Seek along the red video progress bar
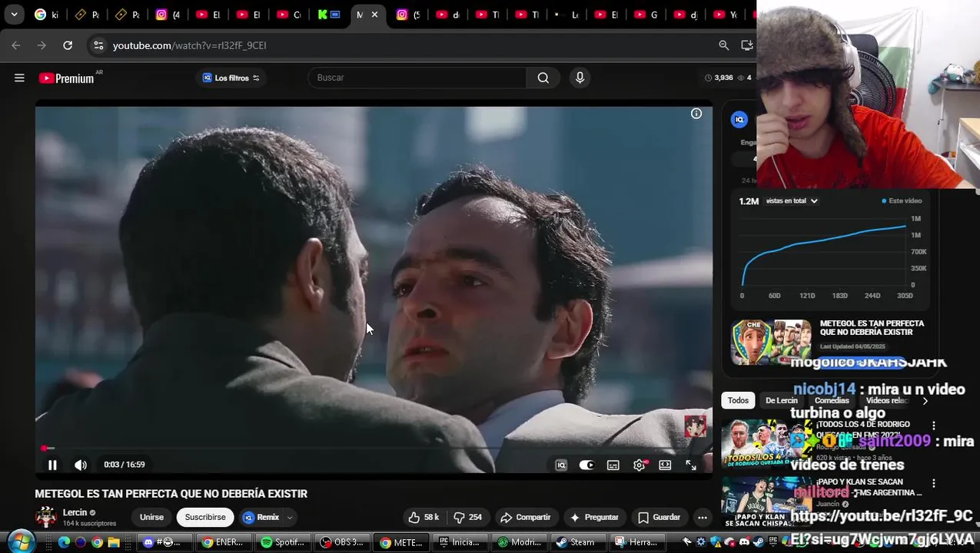 pos(374,448)
